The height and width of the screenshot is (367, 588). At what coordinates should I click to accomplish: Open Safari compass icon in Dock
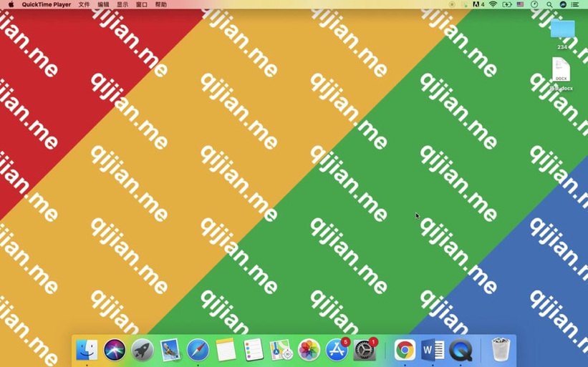coord(198,350)
